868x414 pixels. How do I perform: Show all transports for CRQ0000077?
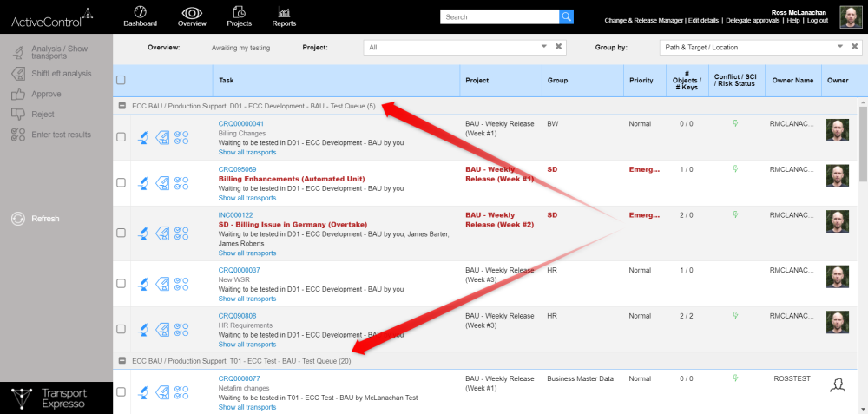tap(247, 407)
